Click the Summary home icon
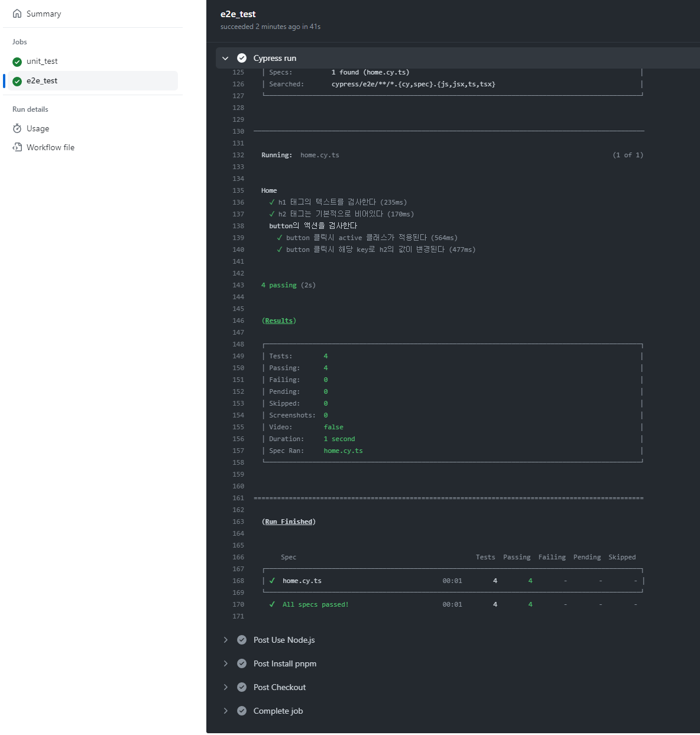The height and width of the screenshot is (735, 700). coord(17,14)
